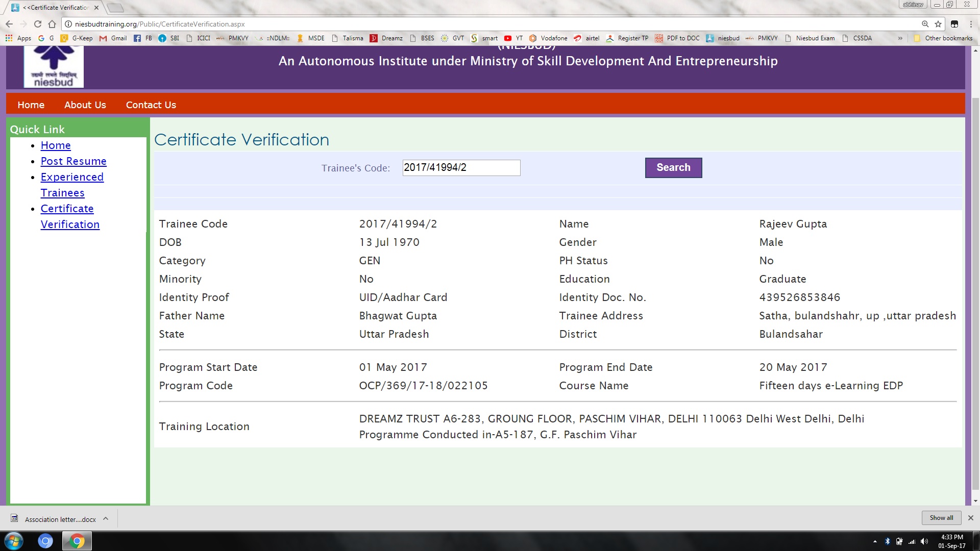Open the Contact Us menu item
980x551 pixels.
pyautogui.click(x=151, y=105)
